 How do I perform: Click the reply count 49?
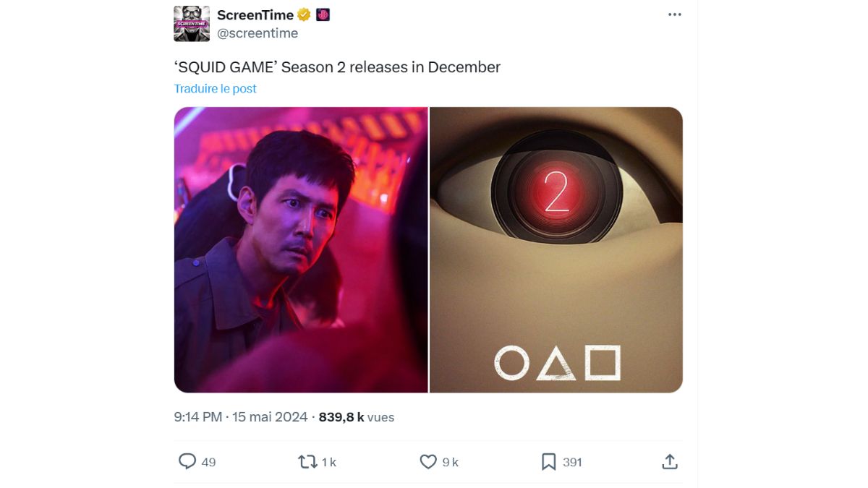(208, 462)
